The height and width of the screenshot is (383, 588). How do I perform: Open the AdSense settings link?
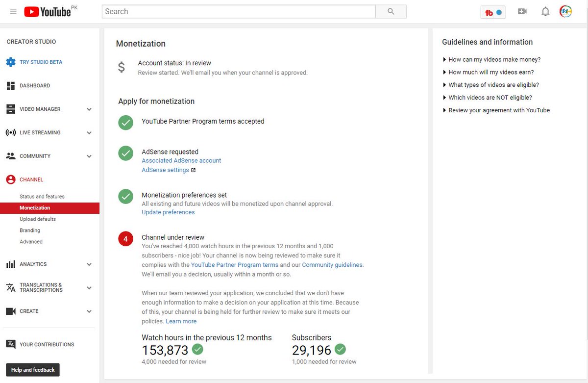(165, 170)
